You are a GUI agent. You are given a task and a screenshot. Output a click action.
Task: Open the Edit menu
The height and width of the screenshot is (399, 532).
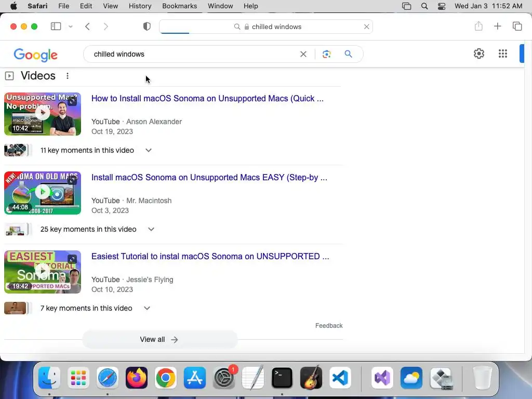pos(86,6)
